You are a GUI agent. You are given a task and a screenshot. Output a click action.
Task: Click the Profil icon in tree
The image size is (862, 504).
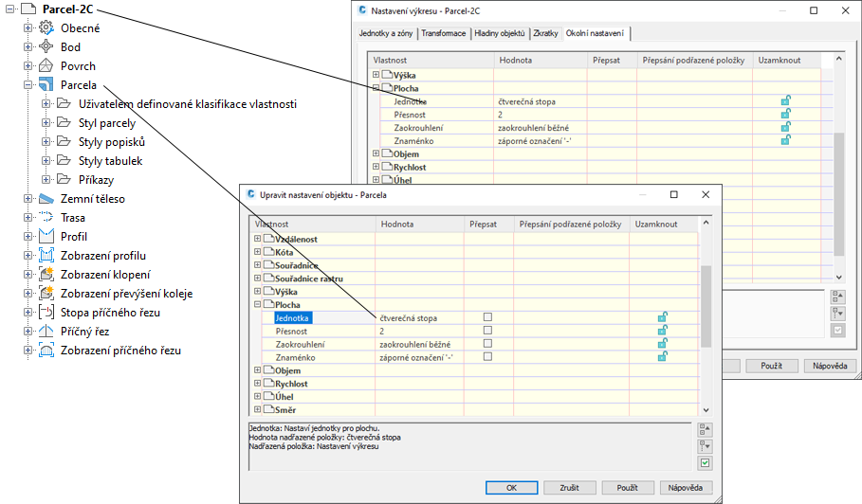pyautogui.click(x=46, y=237)
